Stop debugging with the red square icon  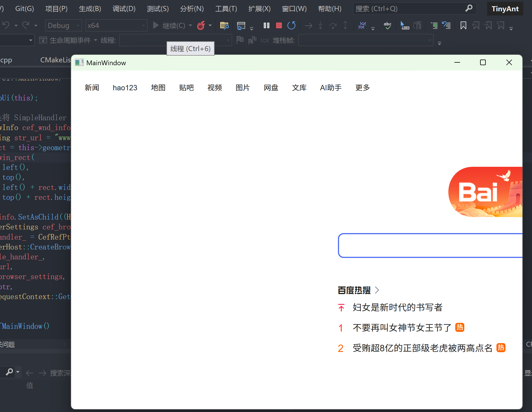point(279,25)
